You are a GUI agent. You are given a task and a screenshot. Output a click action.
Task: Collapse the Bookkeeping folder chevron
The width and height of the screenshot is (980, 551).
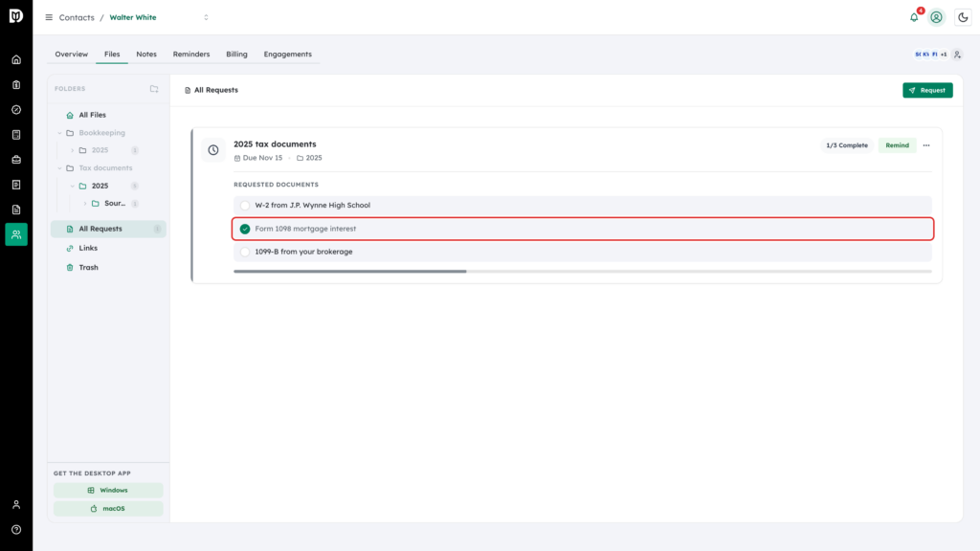[60, 133]
